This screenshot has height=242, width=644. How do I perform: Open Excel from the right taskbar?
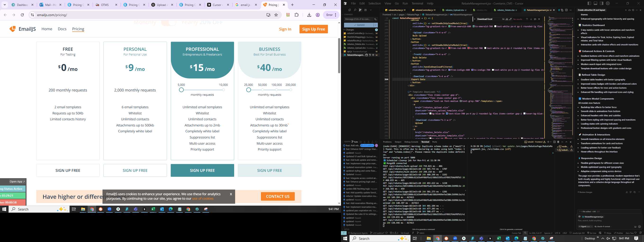[499, 238]
